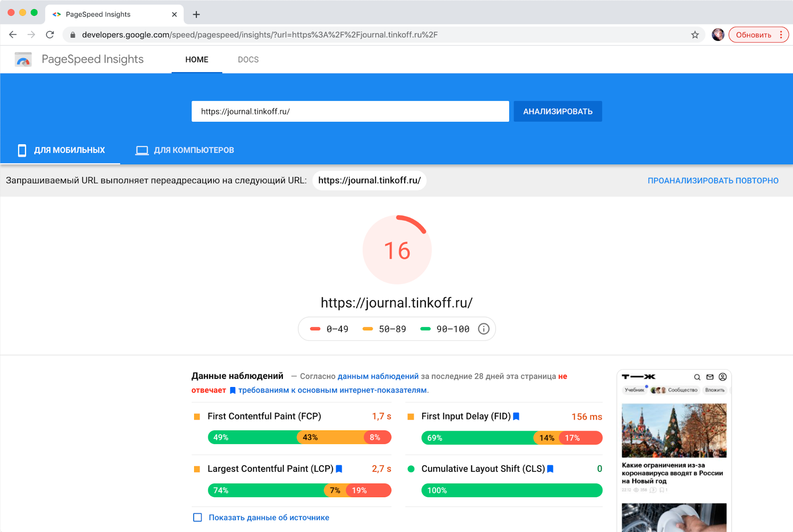Click the 156 ms FID value
Screen dimensions: 793x532
coord(586,417)
